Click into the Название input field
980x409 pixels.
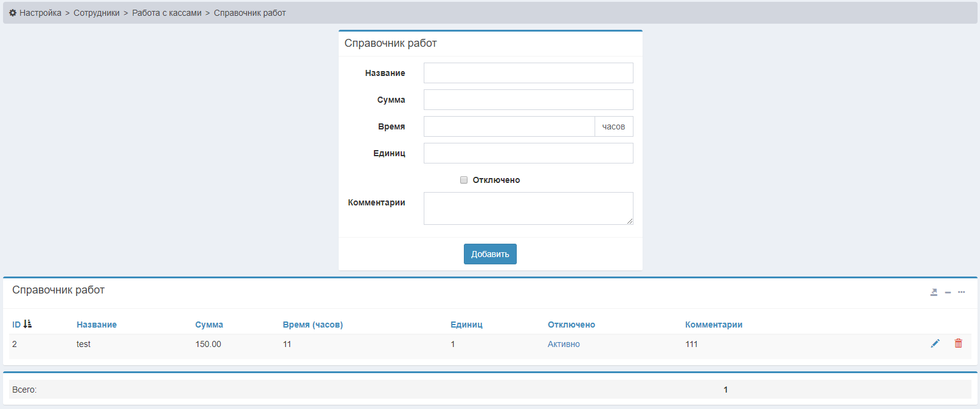point(528,73)
